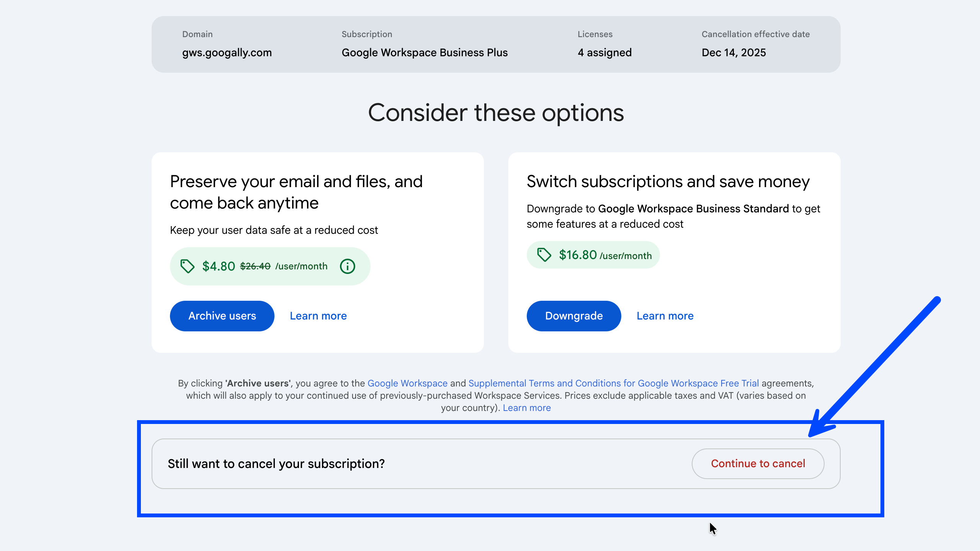Click the price tag icon next to $16.80

pyautogui.click(x=544, y=255)
